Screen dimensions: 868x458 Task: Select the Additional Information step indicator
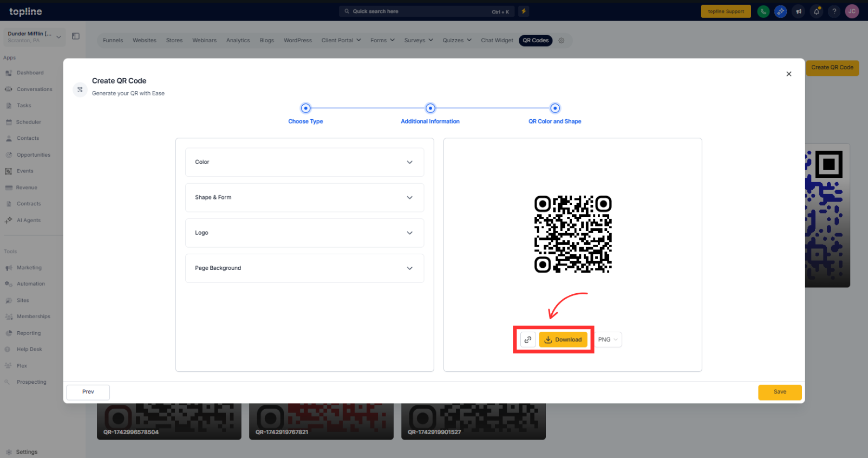pos(430,108)
